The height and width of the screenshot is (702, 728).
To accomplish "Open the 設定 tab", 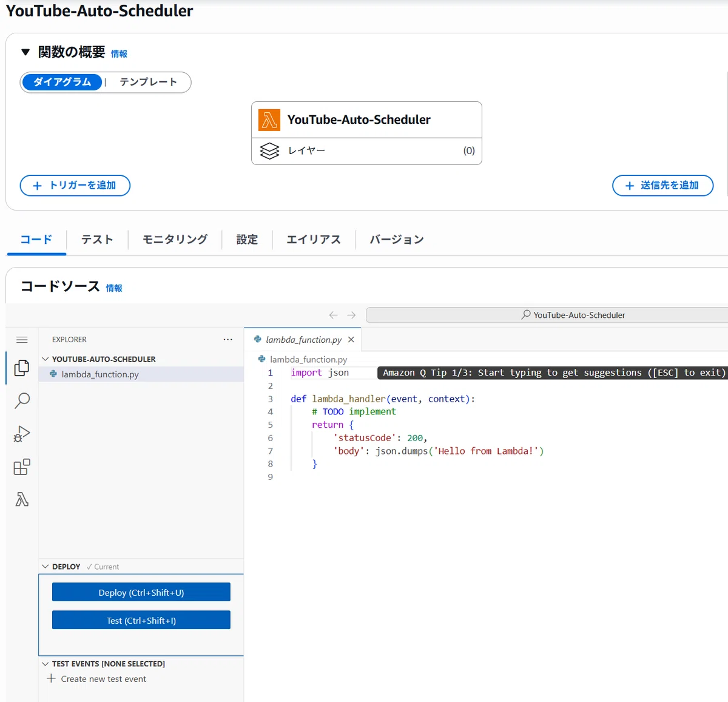I will pos(247,240).
